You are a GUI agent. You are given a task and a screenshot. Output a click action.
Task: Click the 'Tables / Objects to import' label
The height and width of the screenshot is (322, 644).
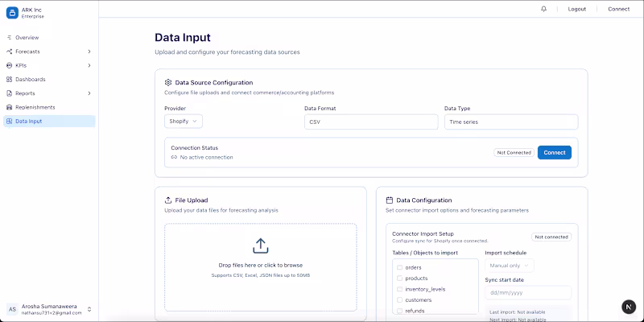tap(425, 253)
